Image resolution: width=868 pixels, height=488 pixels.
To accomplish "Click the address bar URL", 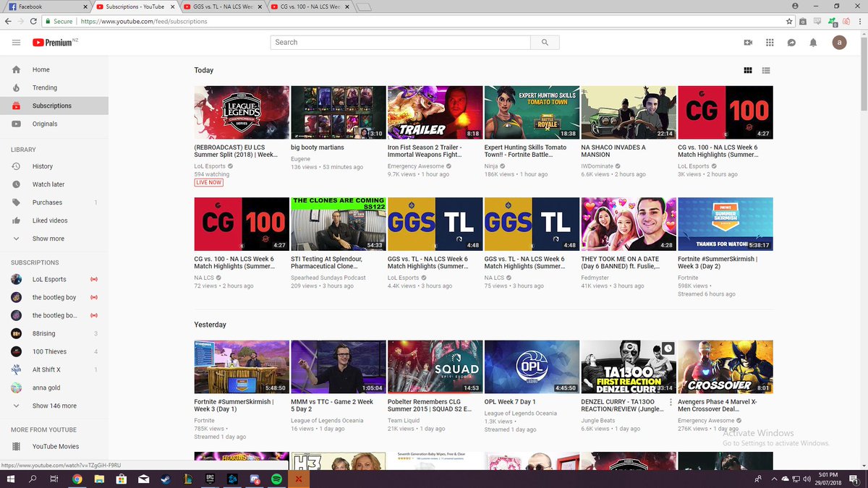I will (x=144, y=22).
